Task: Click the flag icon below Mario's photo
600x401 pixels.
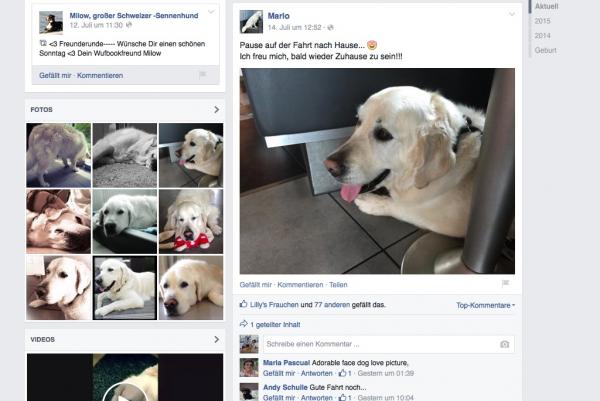Action: pyautogui.click(x=505, y=284)
